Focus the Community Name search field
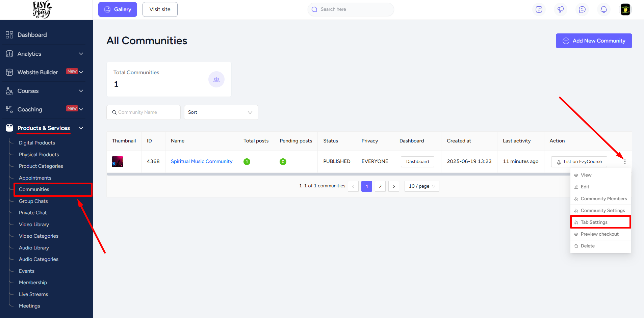Screen dimensions: 644x318 click(x=144, y=112)
